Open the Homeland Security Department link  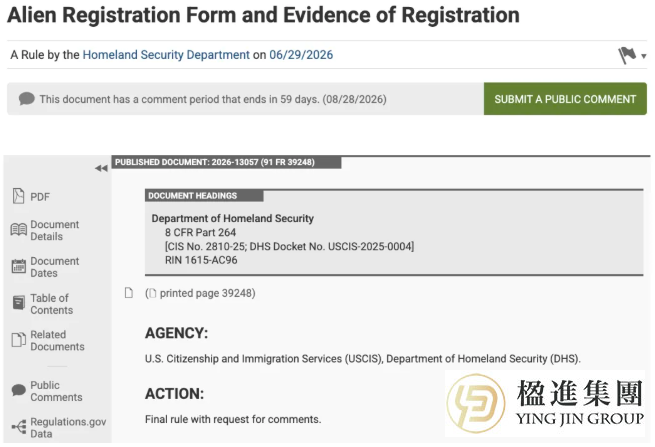166,55
